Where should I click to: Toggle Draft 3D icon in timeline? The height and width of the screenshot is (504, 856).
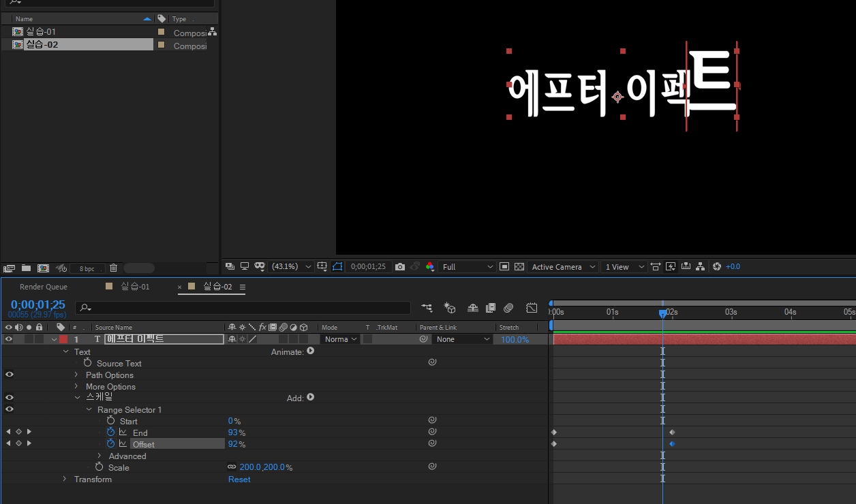[x=449, y=308]
